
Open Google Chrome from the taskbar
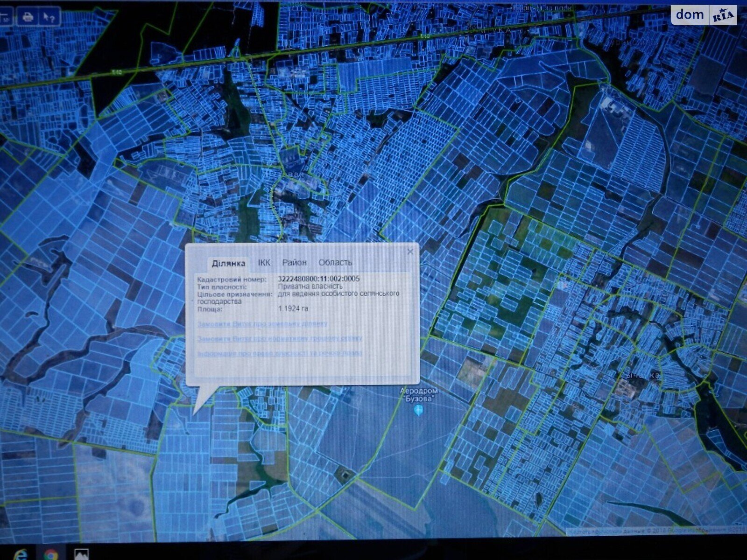(51, 554)
